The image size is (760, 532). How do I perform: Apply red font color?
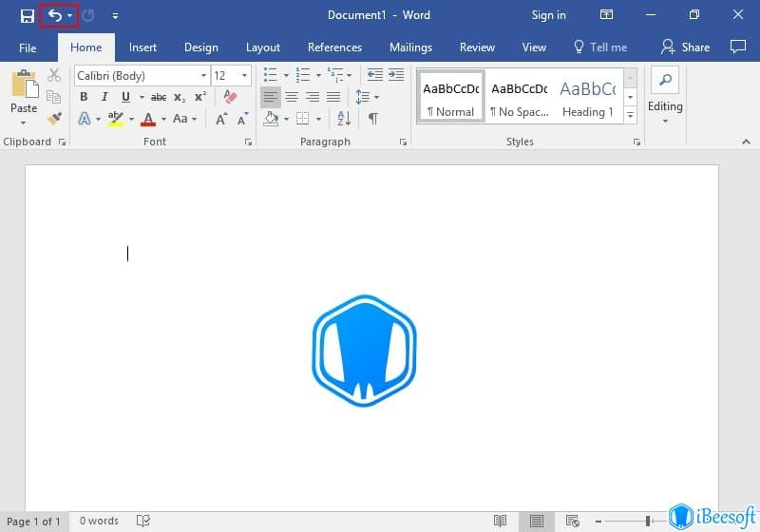coord(148,119)
